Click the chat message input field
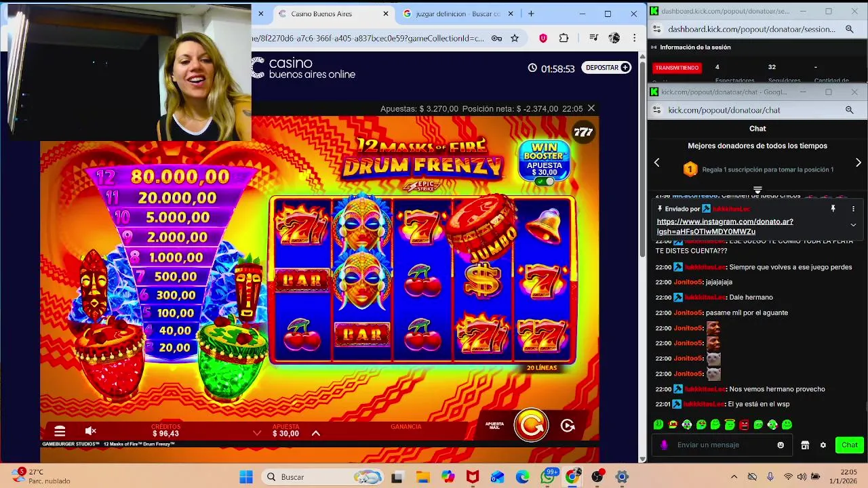 pos(722,445)
